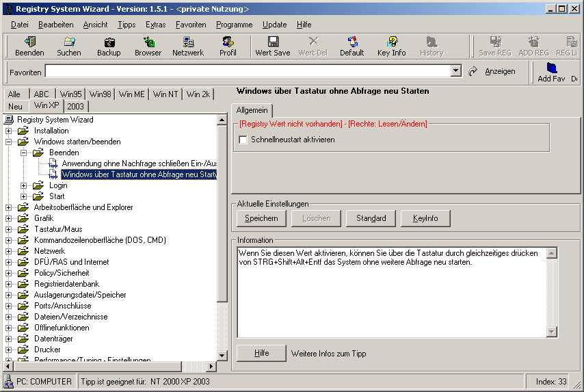Click the Standard button
Viewport: 584px width, 392px height.
[371, 218]
